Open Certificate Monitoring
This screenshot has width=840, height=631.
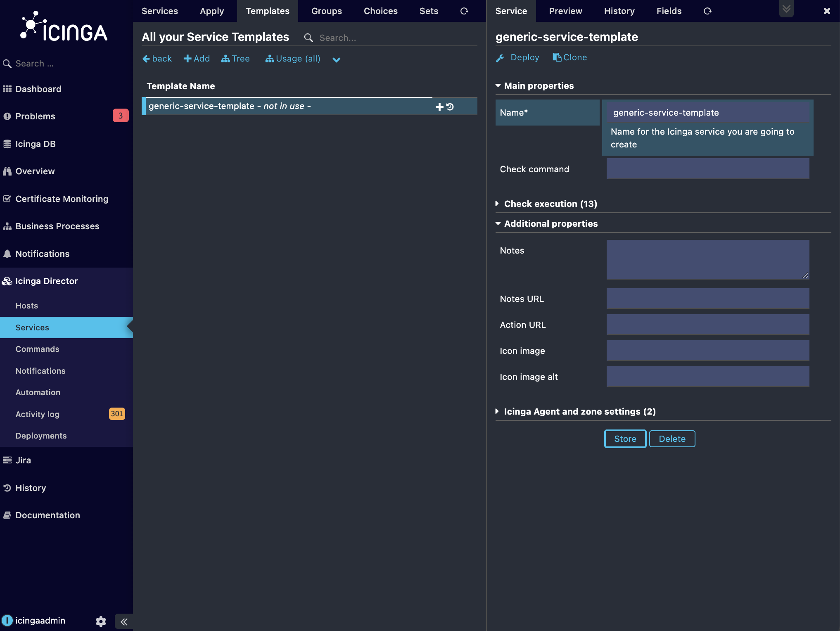62,199
